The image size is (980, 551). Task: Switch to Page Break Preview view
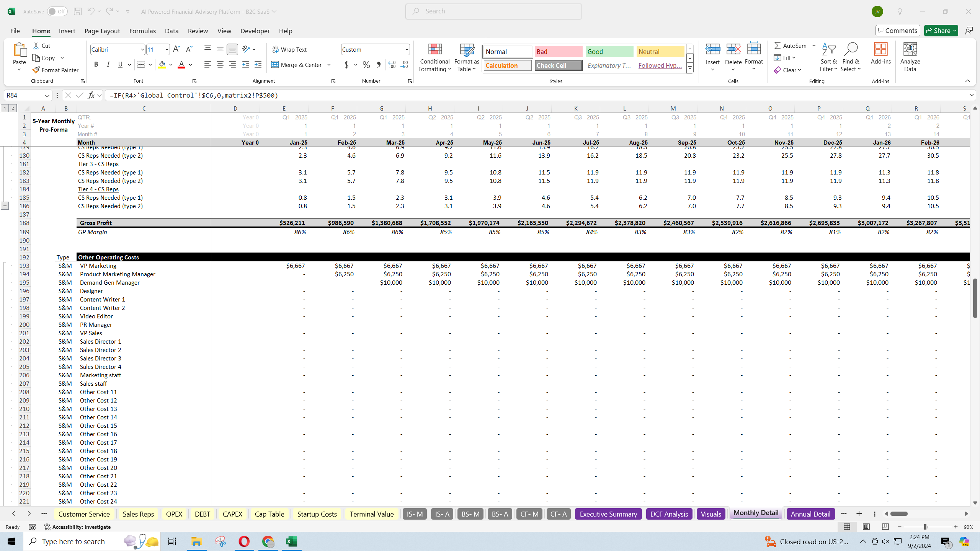coord(885,527)
